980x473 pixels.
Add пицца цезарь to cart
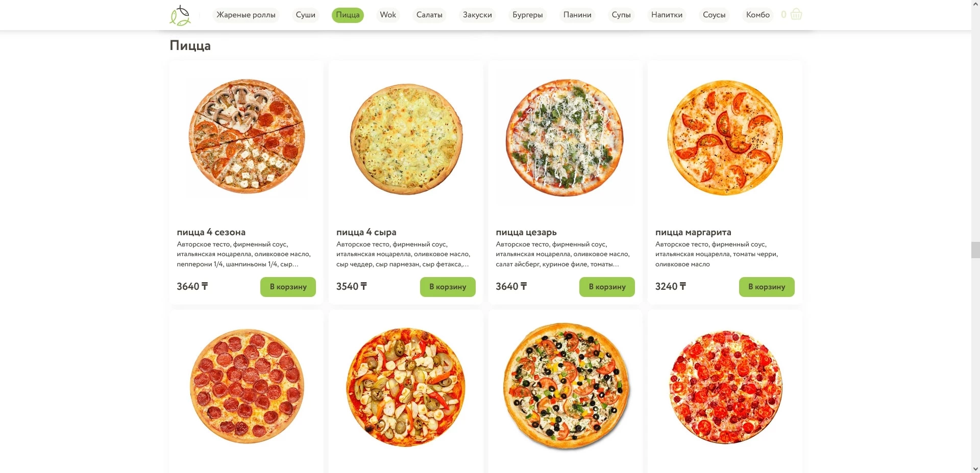point(607,287)
